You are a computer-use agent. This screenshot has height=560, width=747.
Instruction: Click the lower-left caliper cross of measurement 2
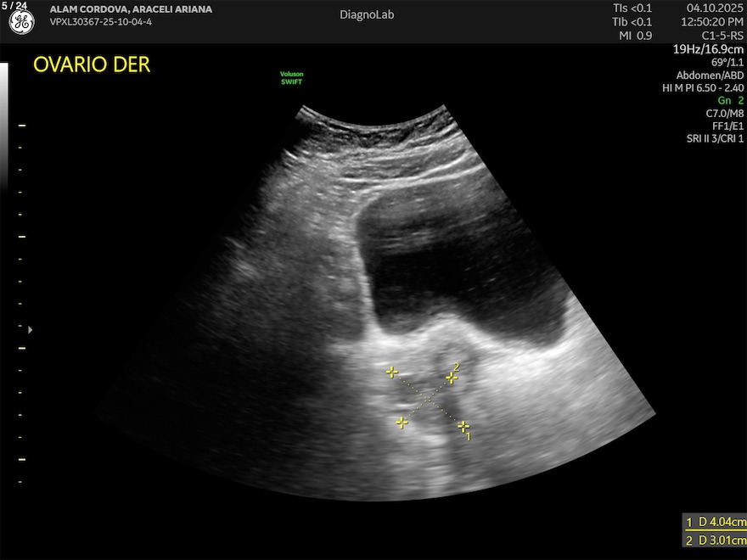click(x=402, y=422)
